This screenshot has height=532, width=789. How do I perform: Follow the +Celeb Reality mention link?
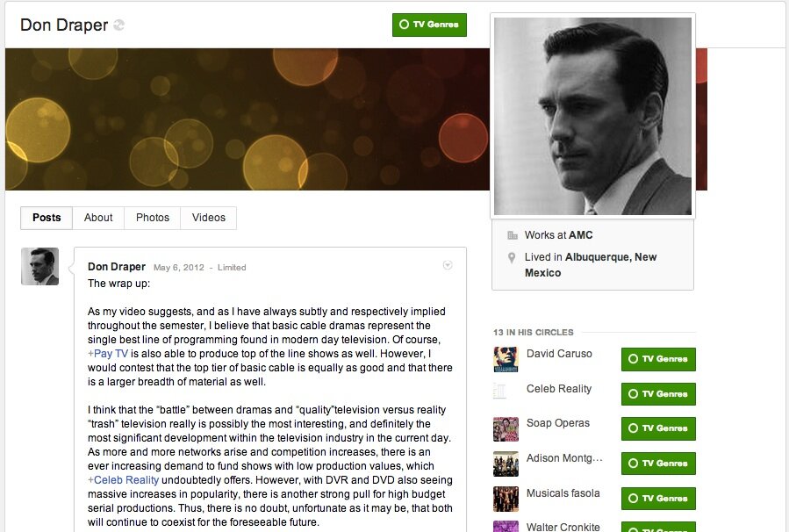click(x=123, y=480)
